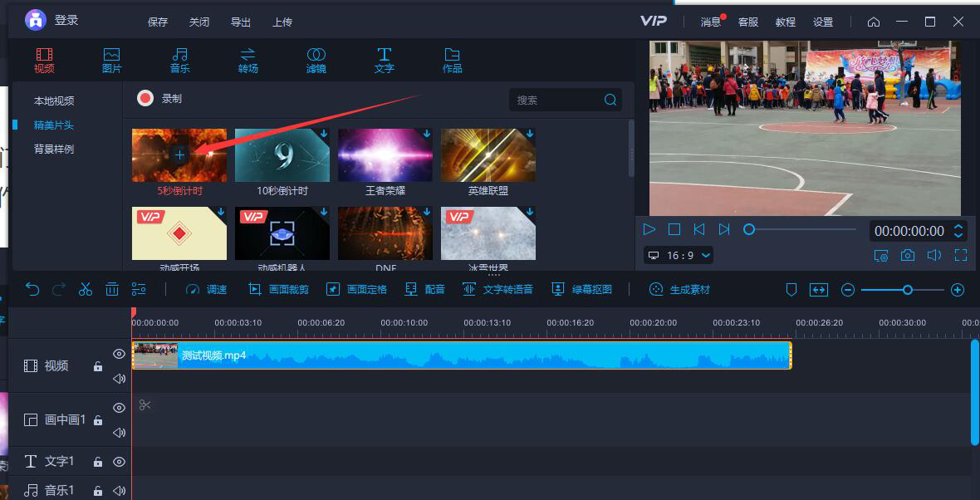Add a timeline marker icon

(791, 290)
